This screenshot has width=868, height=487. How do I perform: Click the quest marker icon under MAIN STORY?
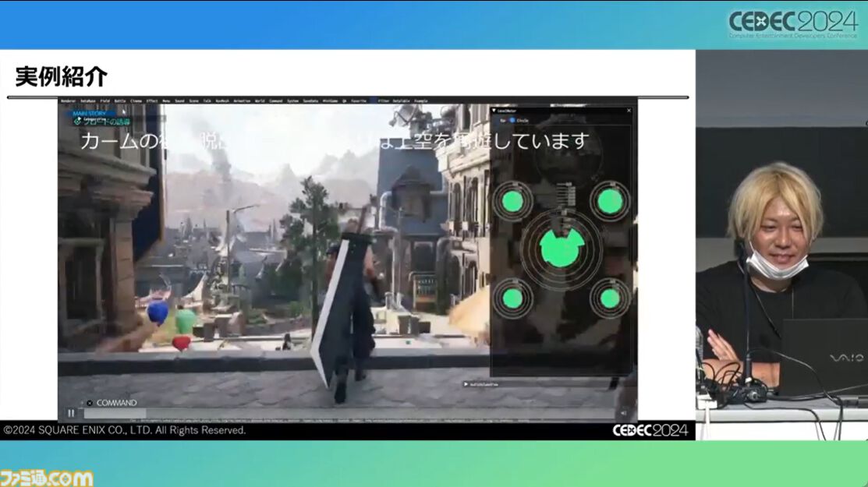[77, 121]
